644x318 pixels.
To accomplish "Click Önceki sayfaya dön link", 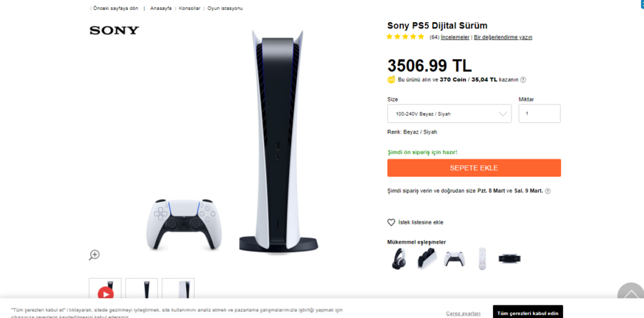I will [114, 8].
